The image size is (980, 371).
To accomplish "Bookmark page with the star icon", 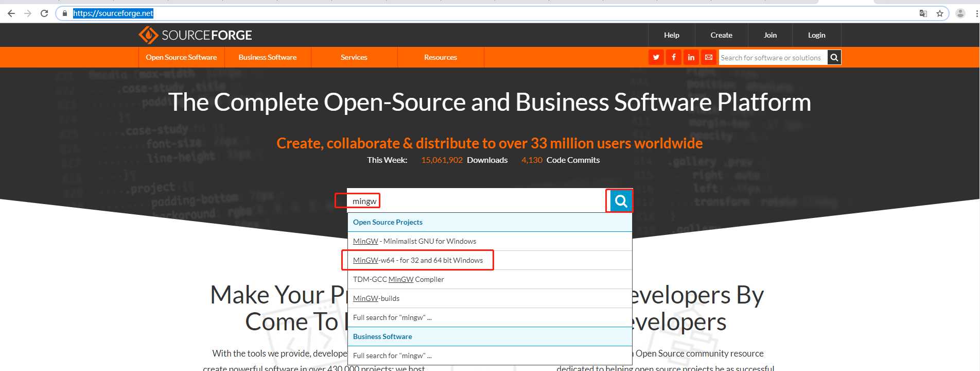I will pos(940,13).
